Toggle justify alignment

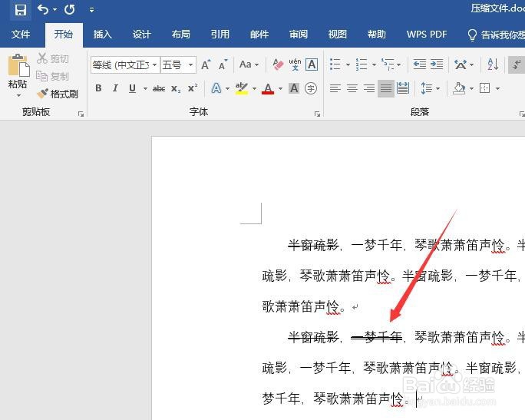386,88
